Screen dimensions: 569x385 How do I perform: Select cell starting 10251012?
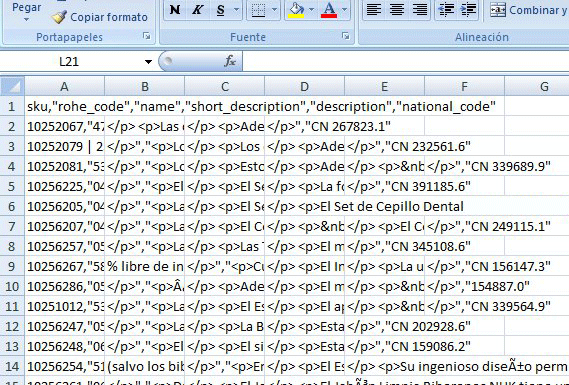(x=65, y=306)
